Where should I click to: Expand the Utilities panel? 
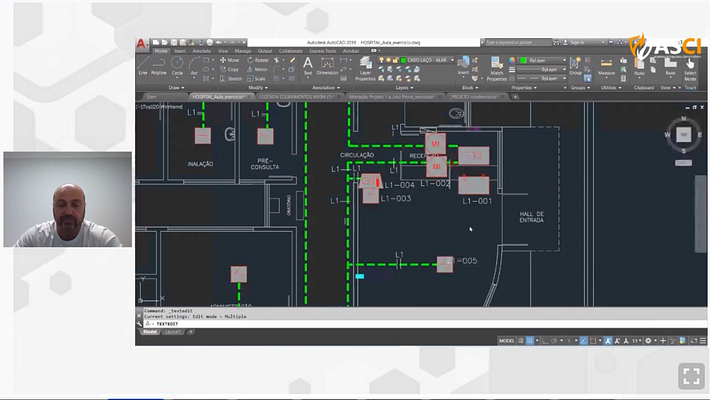[611, 88]
